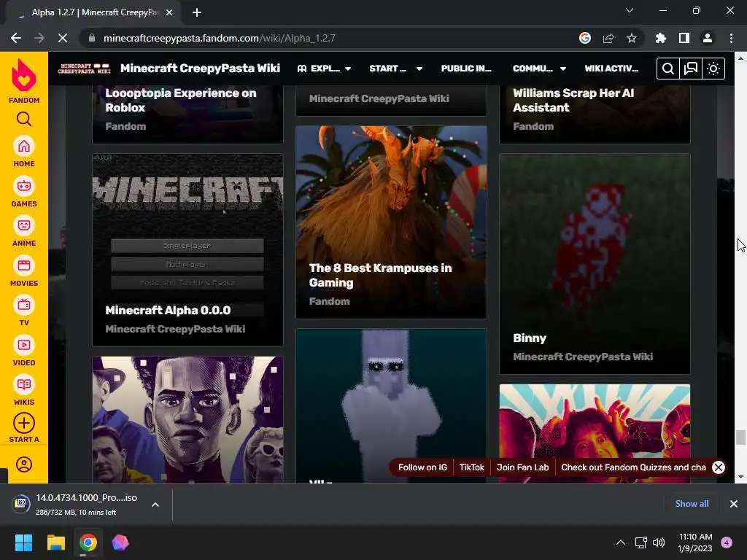Open GAMES section in Fandom sidebar
This screenshot has width=747, height=560.
pos(24,192)
